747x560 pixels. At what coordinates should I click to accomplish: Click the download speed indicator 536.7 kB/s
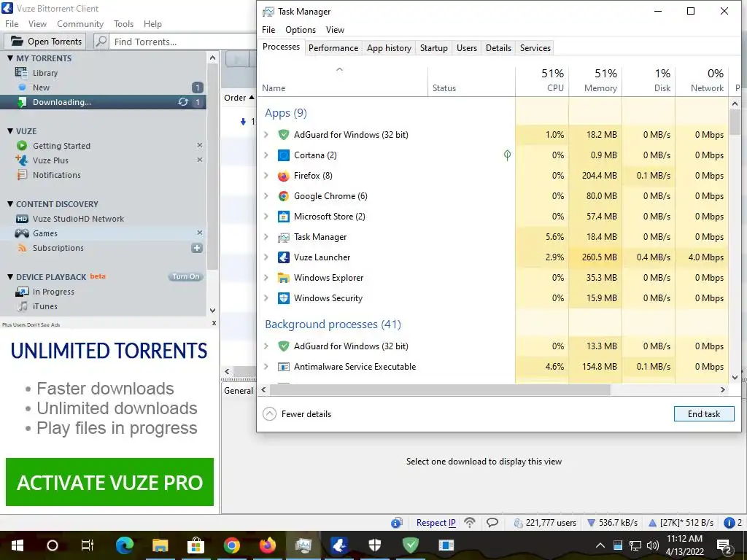(612, 523)
